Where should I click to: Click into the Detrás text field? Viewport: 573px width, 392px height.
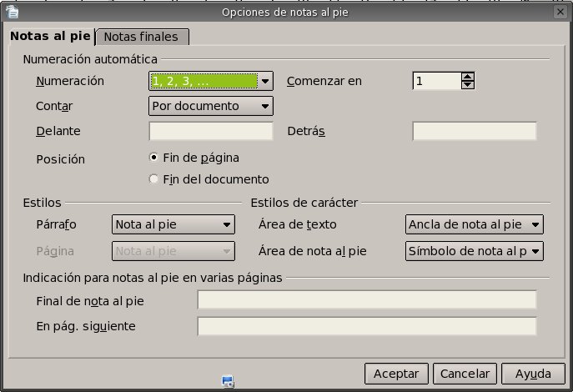[x=474, y=131]
